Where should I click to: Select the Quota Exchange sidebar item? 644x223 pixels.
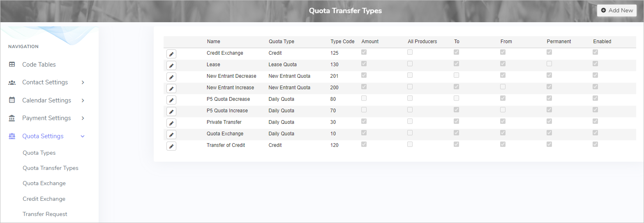tap(44, 183)
